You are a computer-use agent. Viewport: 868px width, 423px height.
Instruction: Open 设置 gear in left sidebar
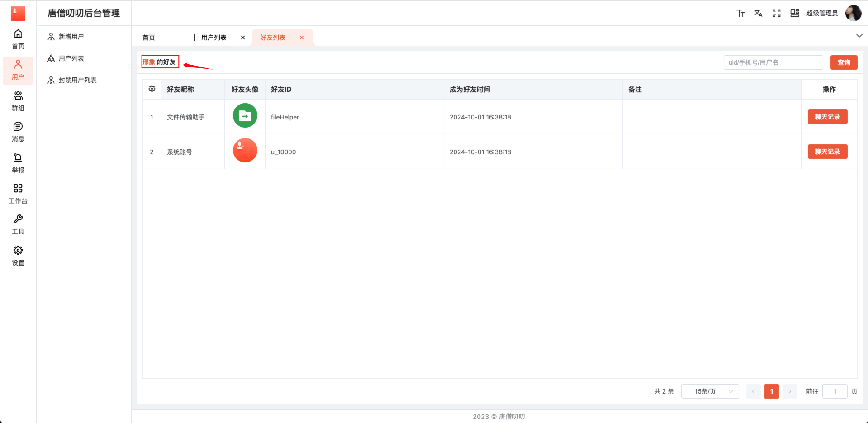click(x=18, y=256)
